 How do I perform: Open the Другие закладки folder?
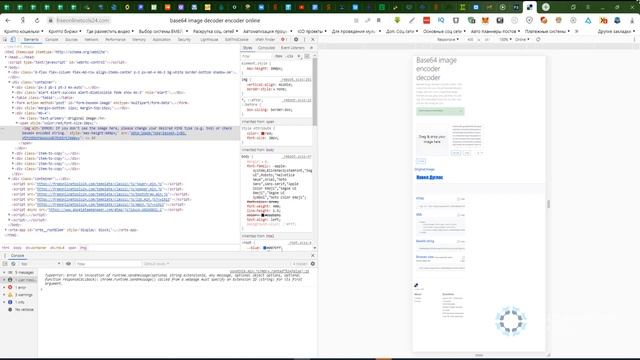pyautogui.click(x=616, y=31)
